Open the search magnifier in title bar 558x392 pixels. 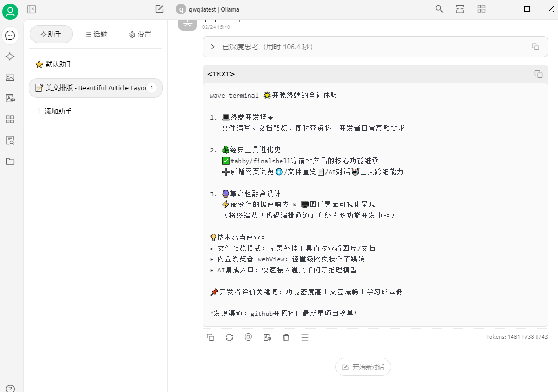[439, 9]
